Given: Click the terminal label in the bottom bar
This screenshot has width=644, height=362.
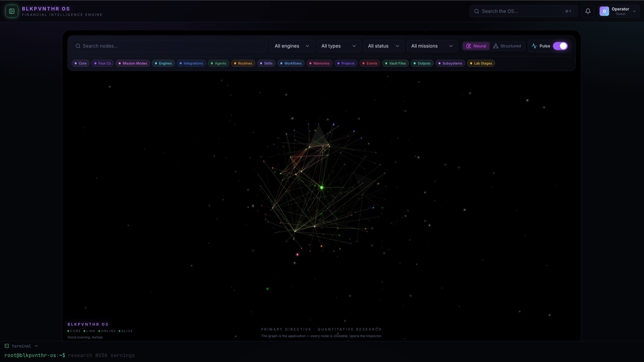Looking at the screenshot, I should [21, 346].
